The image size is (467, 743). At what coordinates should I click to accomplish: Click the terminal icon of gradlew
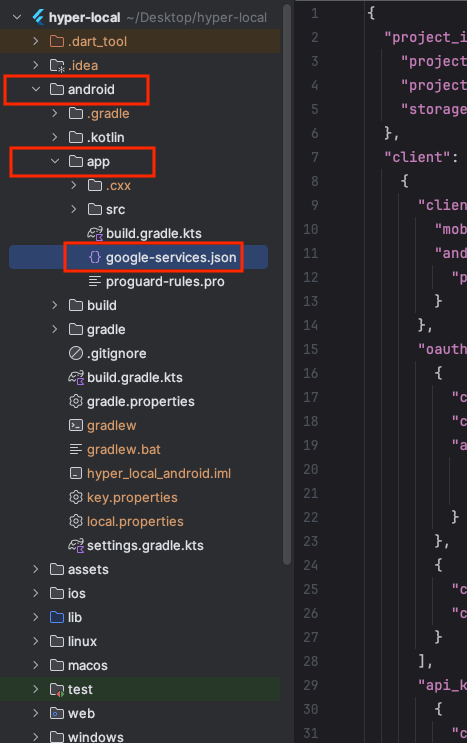click(76, 426)
